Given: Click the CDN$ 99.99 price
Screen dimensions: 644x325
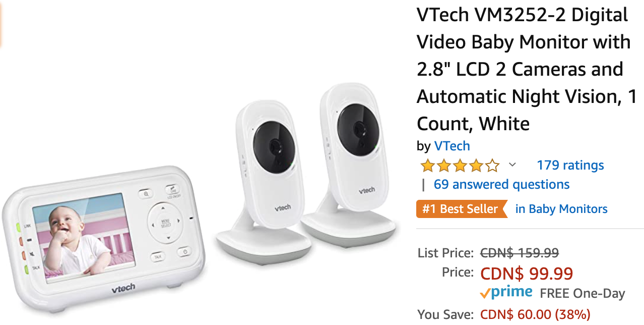Looking at the screenshot, I should 527,274.
